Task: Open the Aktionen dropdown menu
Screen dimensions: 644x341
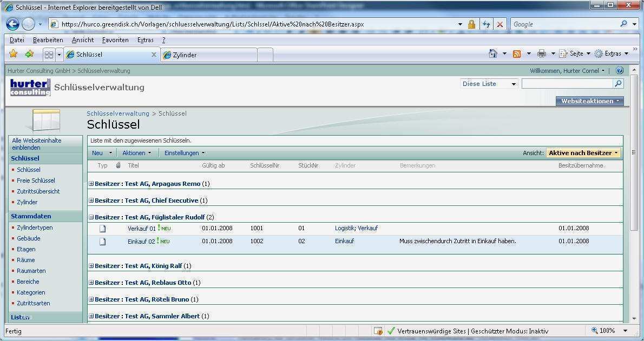Action: [x=137, y=153]
